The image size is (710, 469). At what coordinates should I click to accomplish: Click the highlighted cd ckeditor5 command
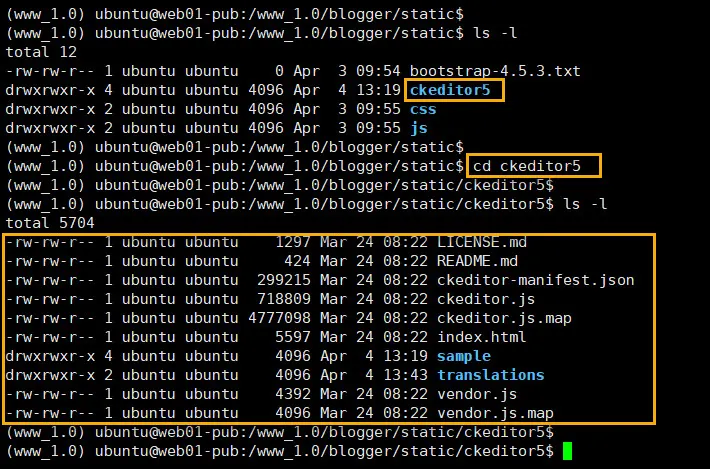[x=534, y=166]
